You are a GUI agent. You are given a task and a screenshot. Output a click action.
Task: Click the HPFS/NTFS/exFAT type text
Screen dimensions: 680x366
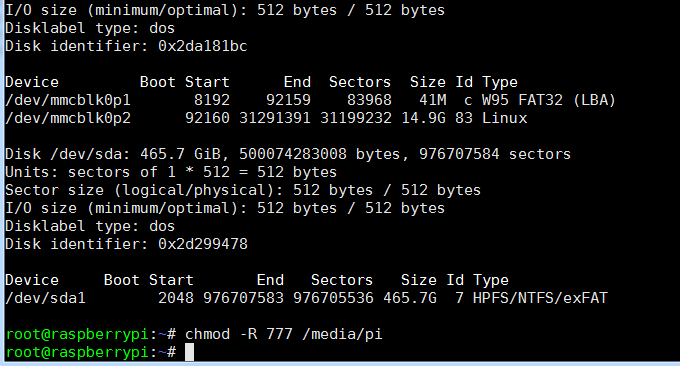(540, 298)
